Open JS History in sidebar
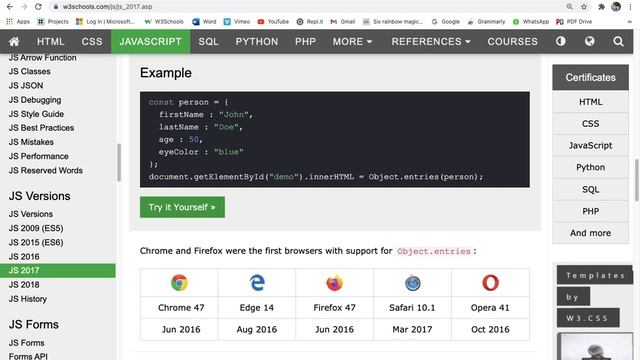 pyautogui.click(x=28, y=299)
